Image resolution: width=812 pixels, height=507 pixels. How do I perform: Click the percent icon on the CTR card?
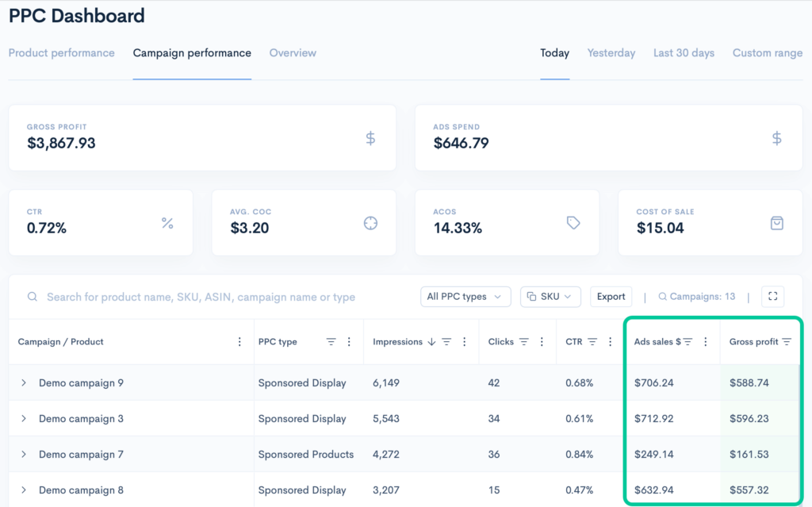(x=167, y=223)
